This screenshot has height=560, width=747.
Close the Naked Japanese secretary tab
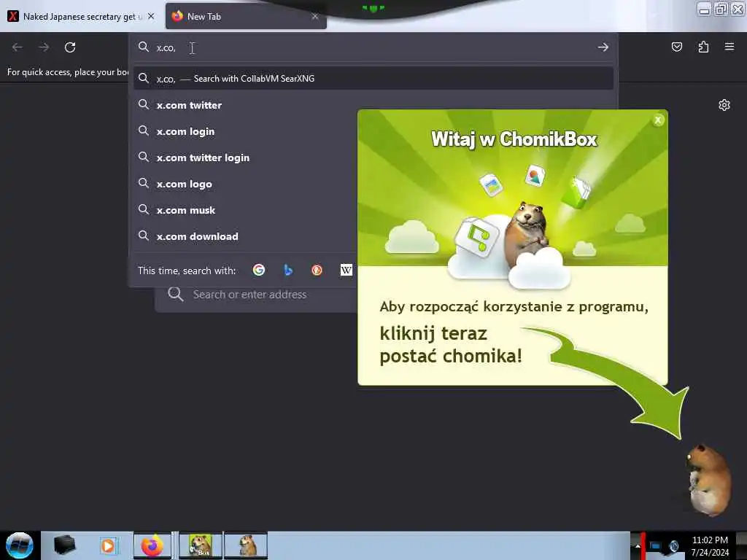[151, 16]
